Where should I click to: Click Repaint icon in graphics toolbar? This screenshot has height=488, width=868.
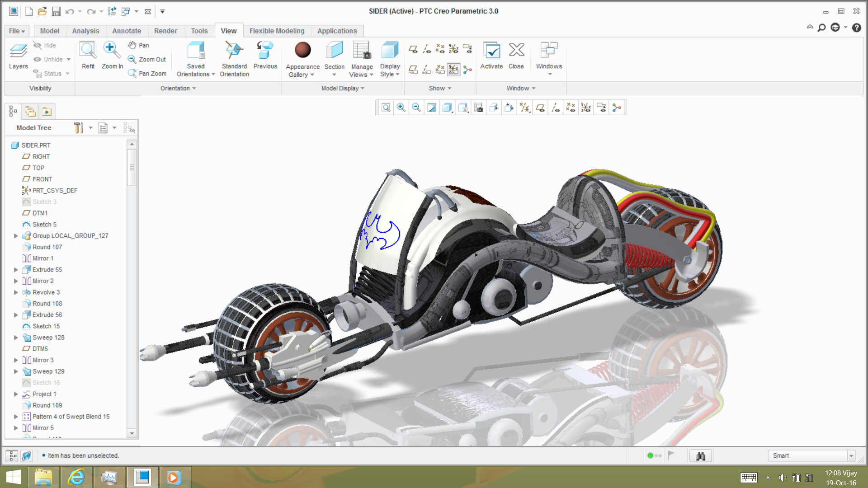[x=432, y=108]
